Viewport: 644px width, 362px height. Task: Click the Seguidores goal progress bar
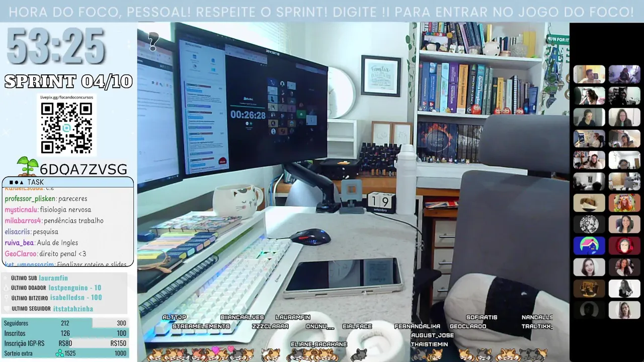coord(65,323)
